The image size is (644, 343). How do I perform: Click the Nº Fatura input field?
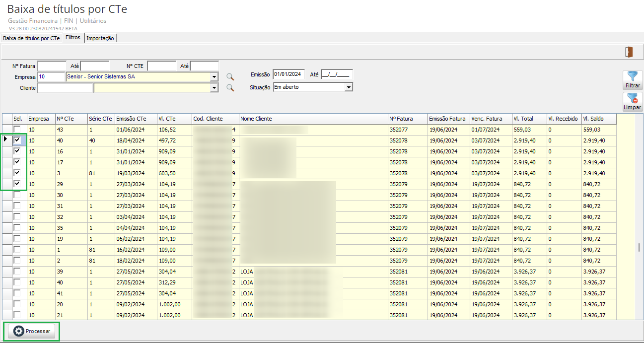52,66
